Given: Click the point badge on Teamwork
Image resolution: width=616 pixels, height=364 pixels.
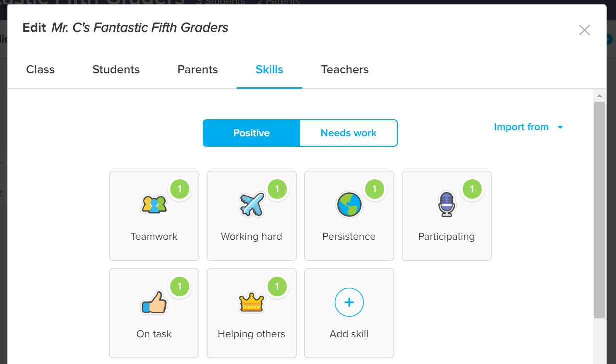Looking at the screenshot, I should (180, 189).
